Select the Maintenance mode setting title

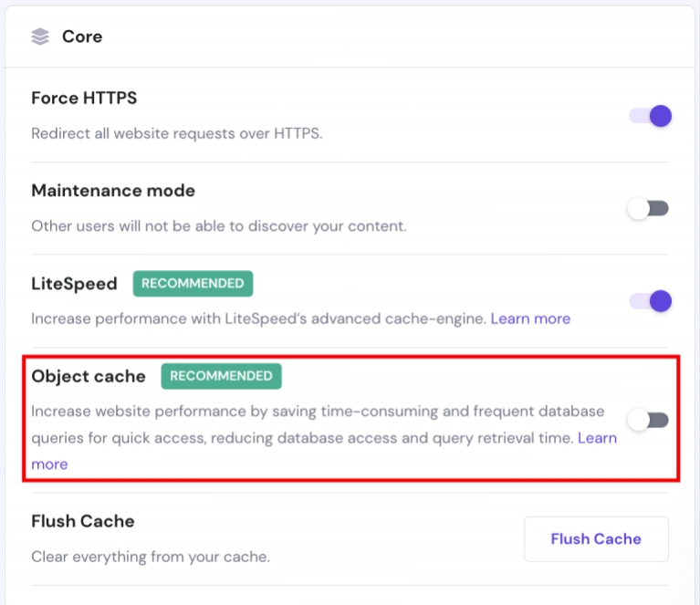[113, 191]
